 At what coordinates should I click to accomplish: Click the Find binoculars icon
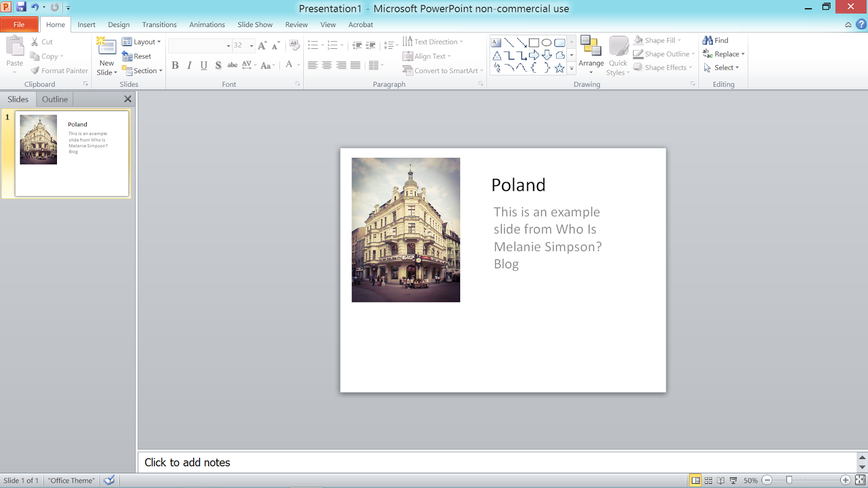[x=708, y=40]
